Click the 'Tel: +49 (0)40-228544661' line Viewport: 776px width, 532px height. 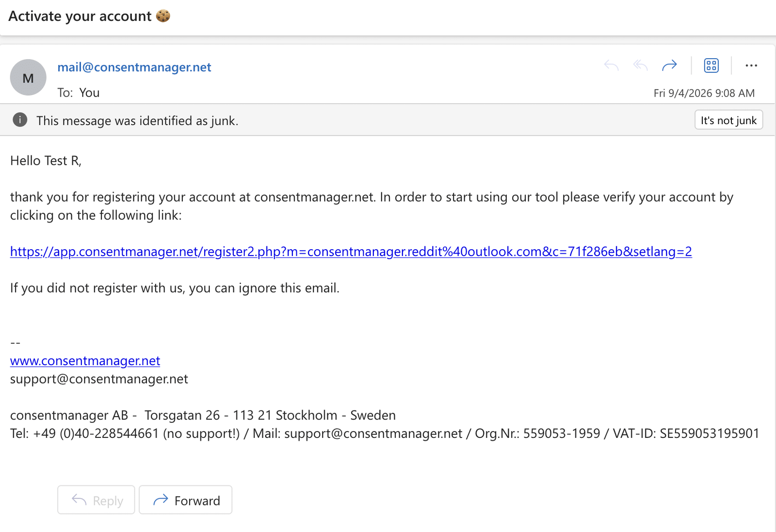[x=385, y=434]
